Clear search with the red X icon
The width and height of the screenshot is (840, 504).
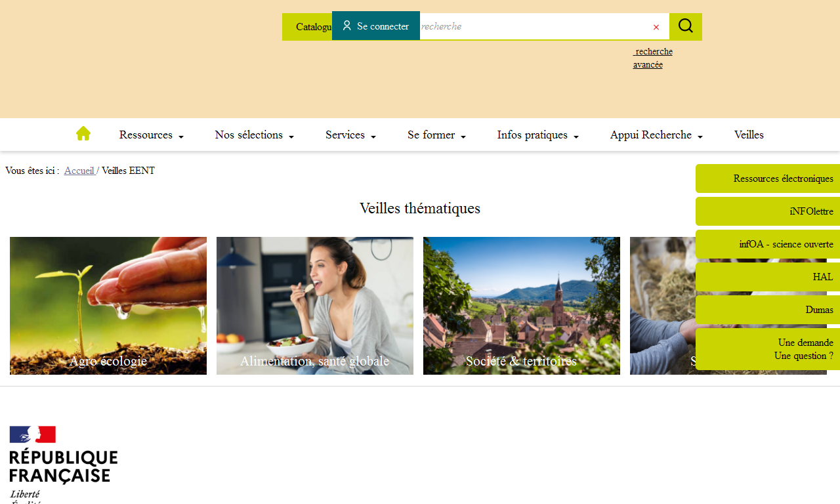(x=656, y=27)
